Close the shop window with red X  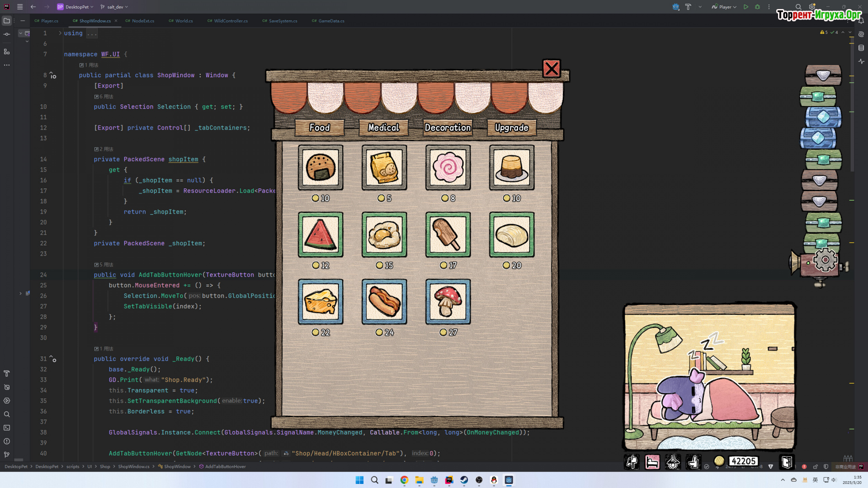pyautogui.click(x=552, y=69)
